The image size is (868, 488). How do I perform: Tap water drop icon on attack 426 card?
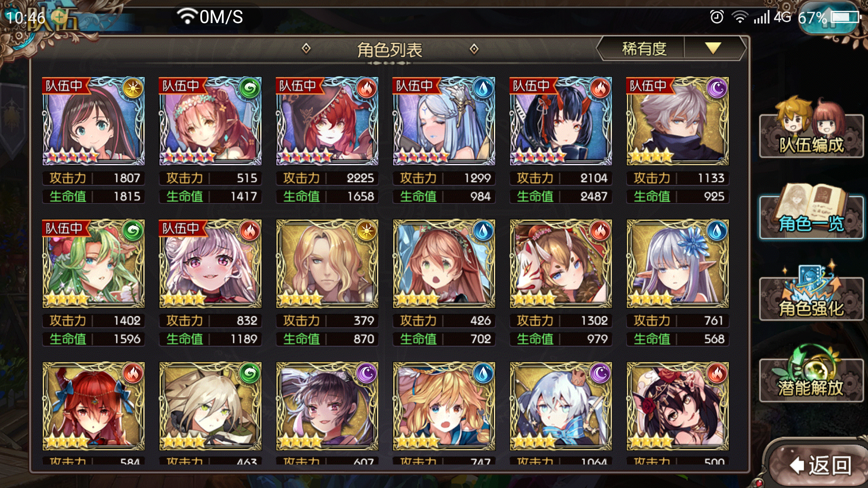(x=483, y=231)
